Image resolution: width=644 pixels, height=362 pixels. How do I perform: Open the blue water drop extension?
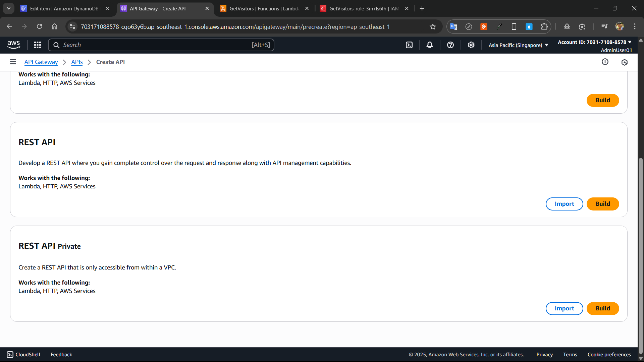pyautogui.click(x=529, y=26)
